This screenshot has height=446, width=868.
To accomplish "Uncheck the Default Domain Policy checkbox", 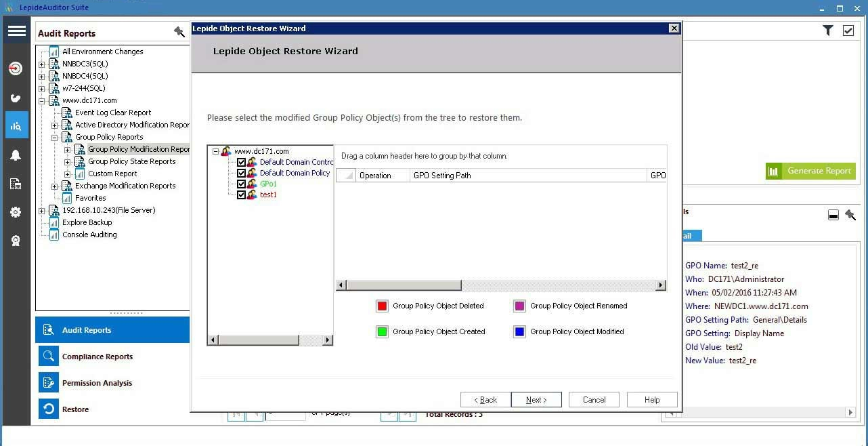I will (x=241, y=174).
